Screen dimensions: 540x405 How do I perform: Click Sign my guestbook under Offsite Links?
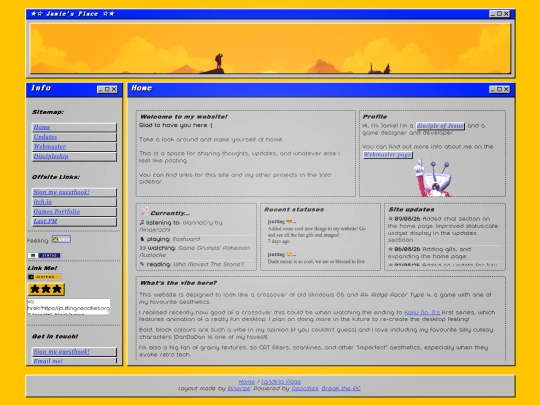pos(74,192)
